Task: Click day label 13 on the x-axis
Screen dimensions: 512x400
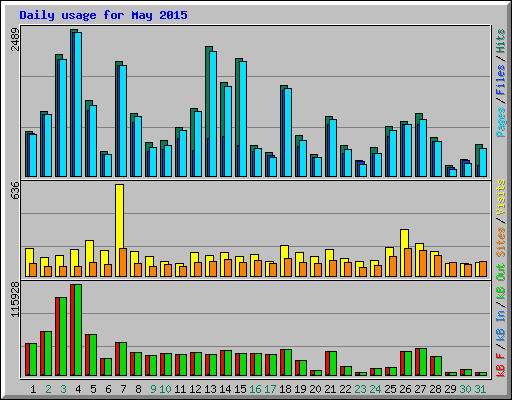Action: coord(210,389)
